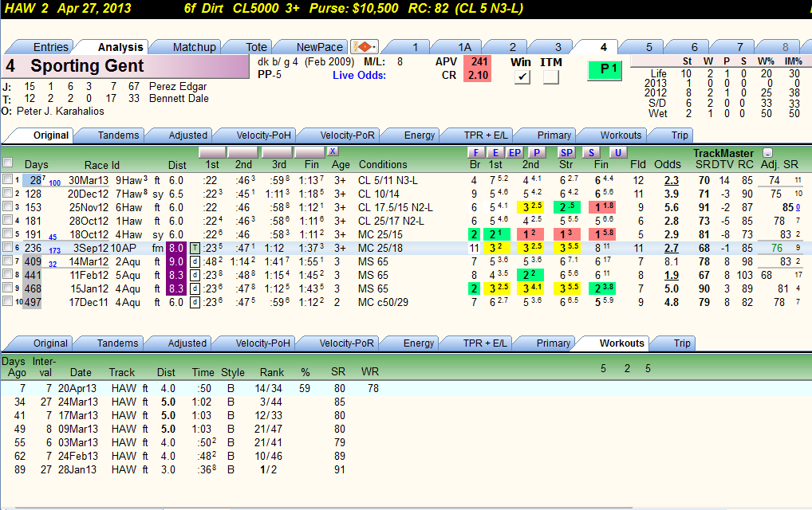Image resolution: width=812 pixels, height=510 pixels.
Task: Click the purple 9.0 distance cell
Action: tap(176, 261)
